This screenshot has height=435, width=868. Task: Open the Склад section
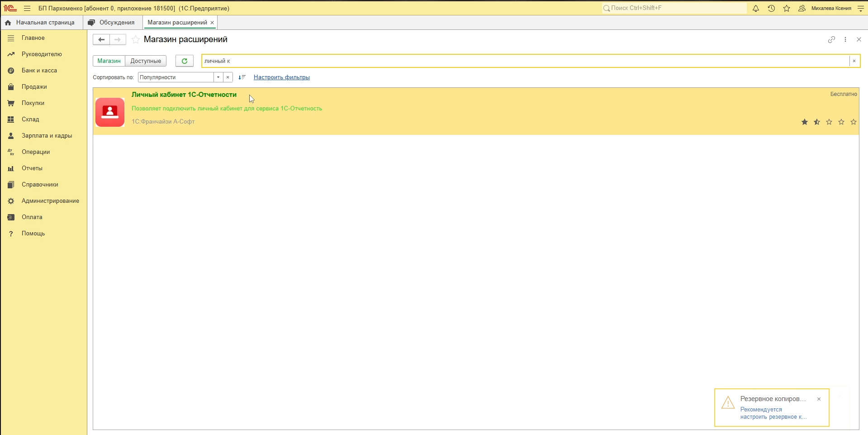tap(43, 120)
